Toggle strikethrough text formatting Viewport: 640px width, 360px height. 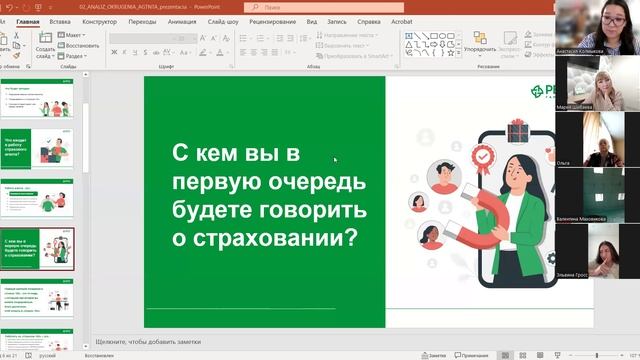156,53
